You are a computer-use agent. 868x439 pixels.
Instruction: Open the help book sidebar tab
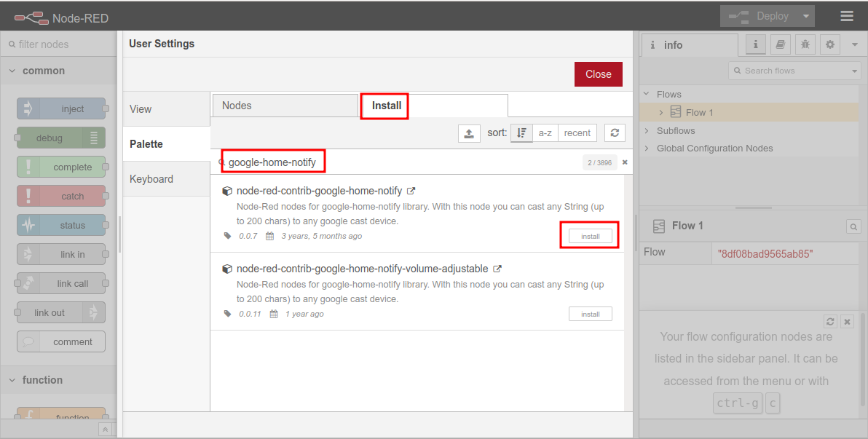(x=780, y=44)
